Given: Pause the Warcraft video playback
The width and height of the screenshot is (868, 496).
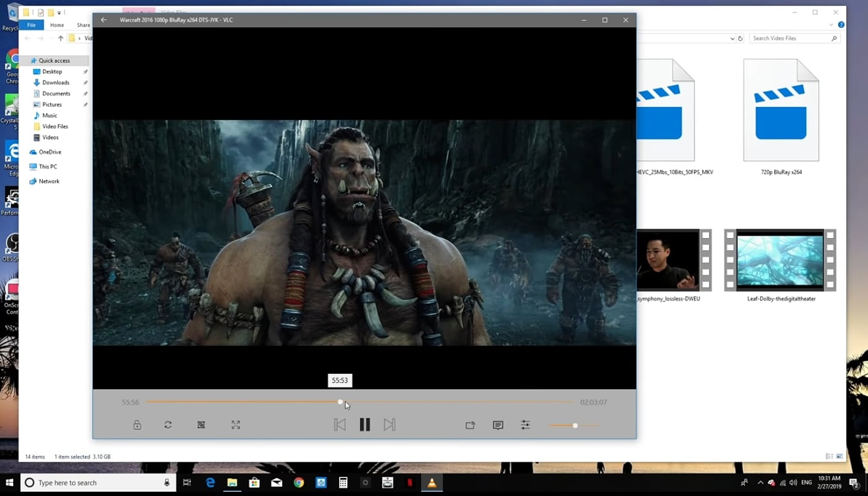Looking at the screenshot, I should [365, 425].
